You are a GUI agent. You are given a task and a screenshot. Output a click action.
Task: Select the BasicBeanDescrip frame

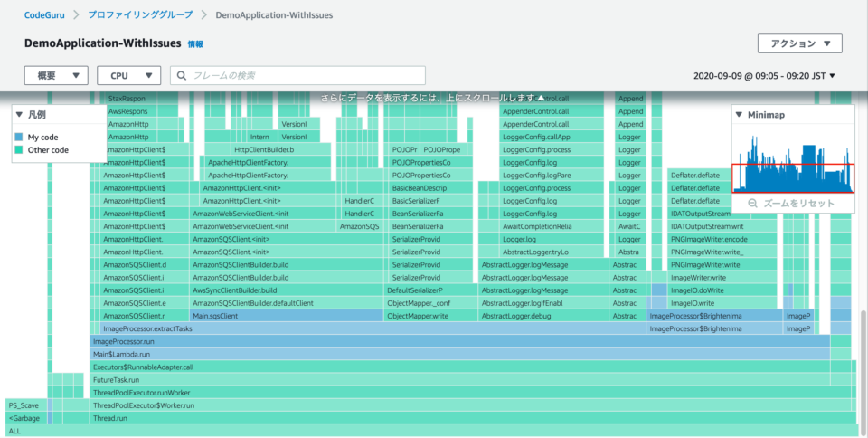[x=430, y=188]
